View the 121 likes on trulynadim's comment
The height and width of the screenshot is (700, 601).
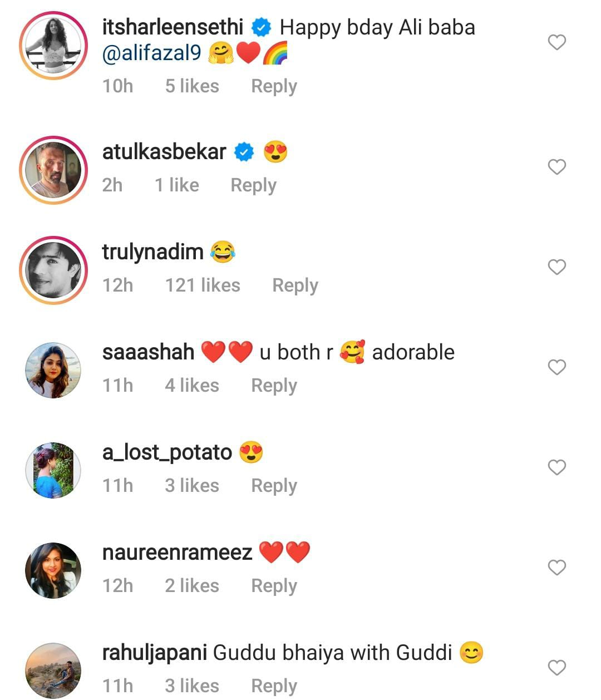[x=203, y=285]
